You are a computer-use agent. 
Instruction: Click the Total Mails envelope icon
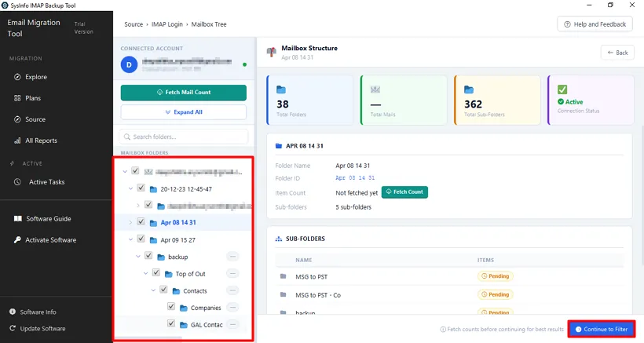coord(375,89)
